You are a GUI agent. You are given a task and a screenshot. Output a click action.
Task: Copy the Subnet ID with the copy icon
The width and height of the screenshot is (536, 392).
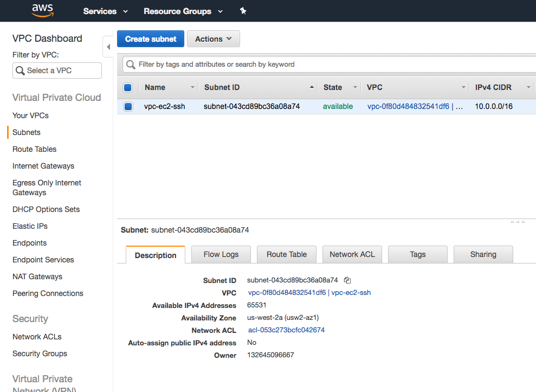[x=347, y=280]
